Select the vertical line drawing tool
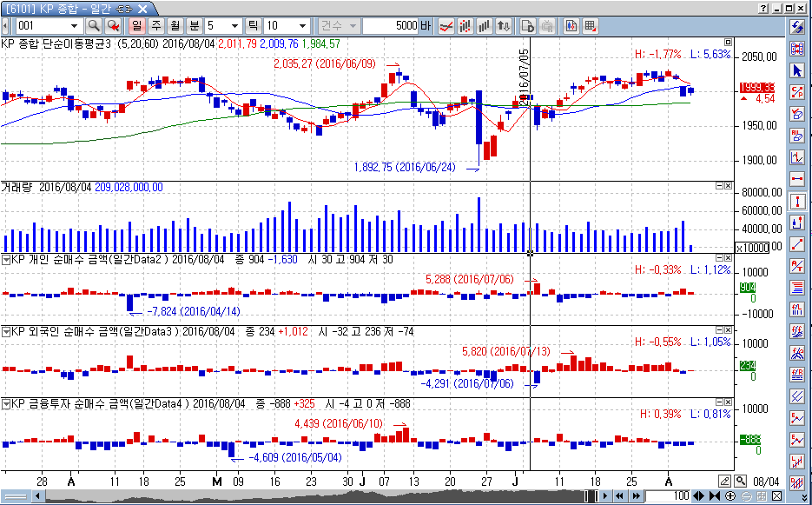Viewport: 812px width, 505px height. pos(797,201)
